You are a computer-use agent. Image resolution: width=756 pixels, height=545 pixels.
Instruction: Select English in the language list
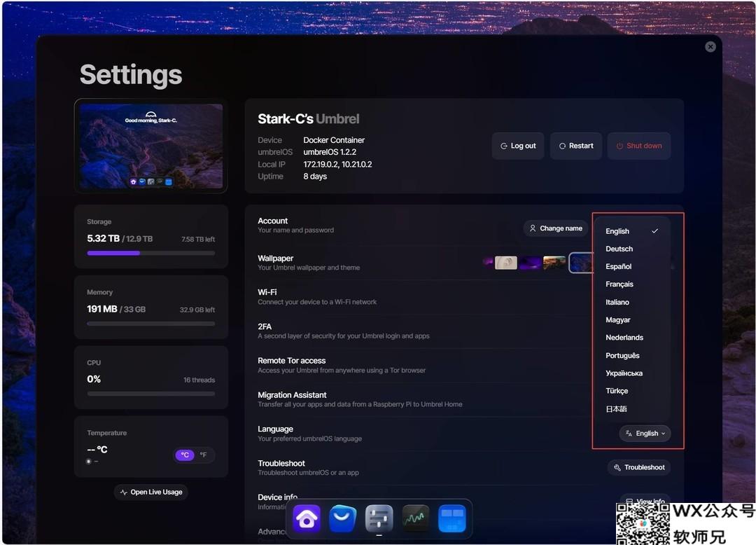point(632,231)
